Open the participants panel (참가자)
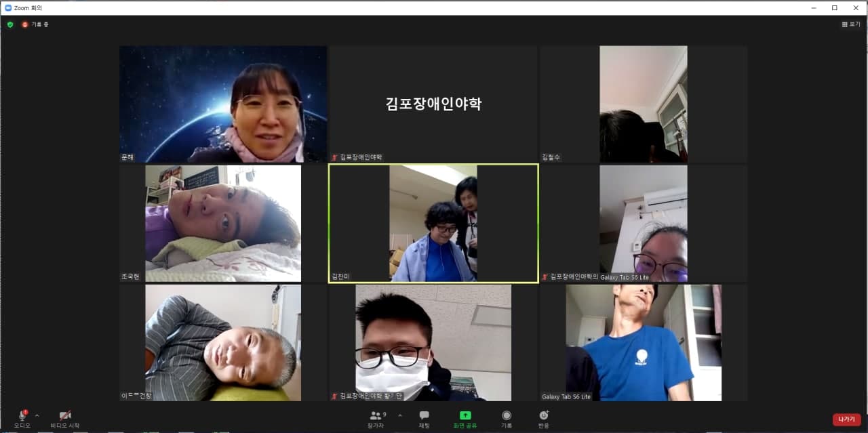 376,419
